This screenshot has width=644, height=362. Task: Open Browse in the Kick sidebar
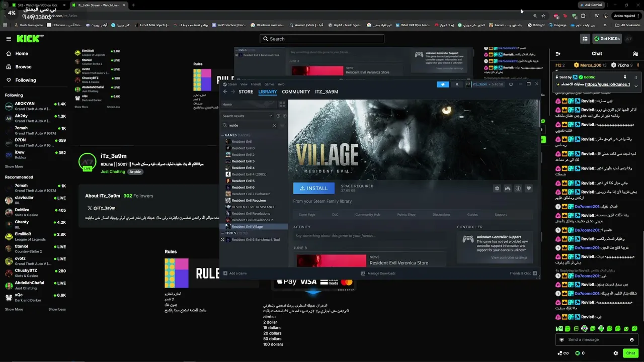pyautogui.click(x=23, y=67)
